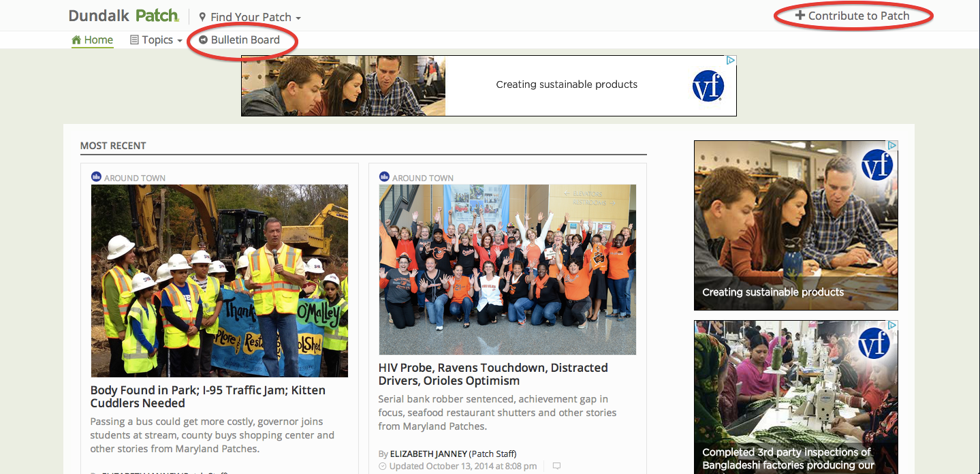The image size is (980, 474).
Task: Click the comment bubble icon under the HIV Probe article
Action: [x=556, y=467]
